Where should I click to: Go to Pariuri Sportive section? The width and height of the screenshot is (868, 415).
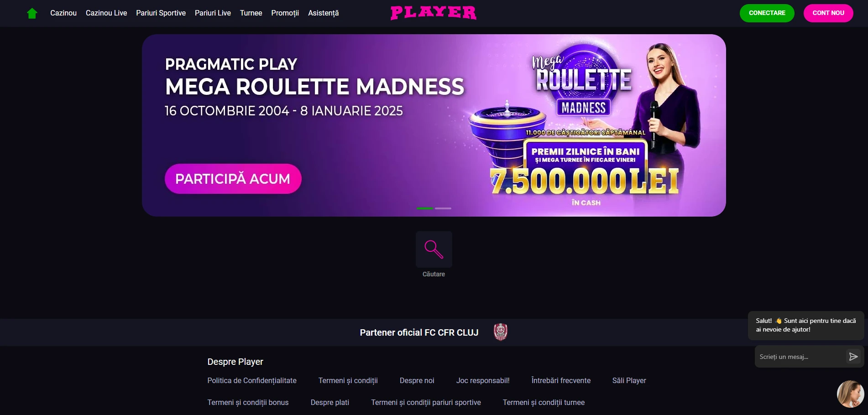point(161,13)
